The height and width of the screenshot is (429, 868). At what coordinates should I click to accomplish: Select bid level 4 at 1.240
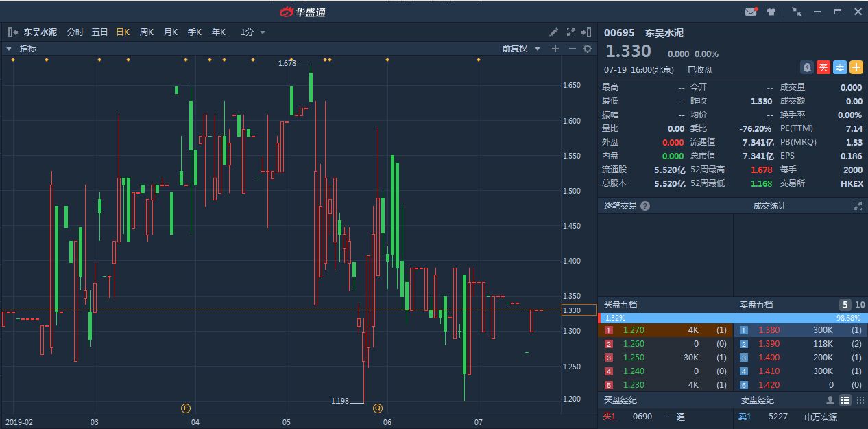[665, 371]
